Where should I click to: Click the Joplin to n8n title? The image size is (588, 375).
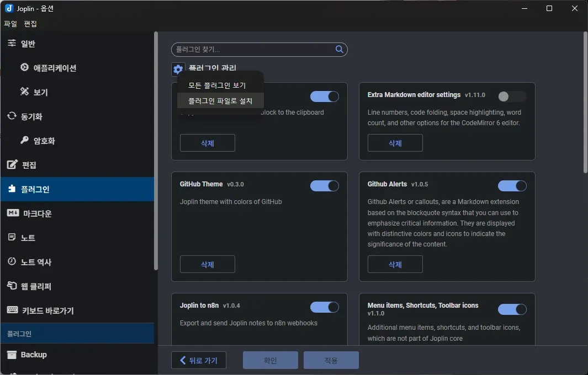(x=199, y=306)
